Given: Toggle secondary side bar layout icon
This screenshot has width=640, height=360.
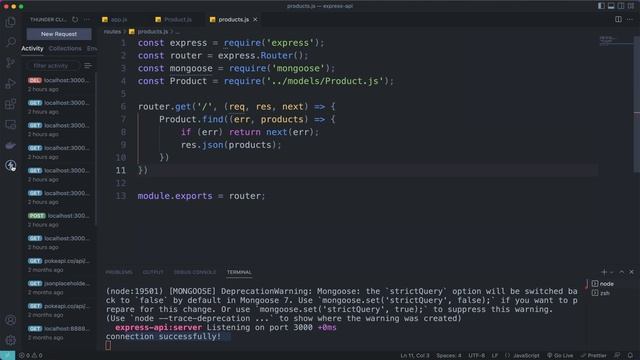Looking at the screenshot, I should (621, 6).
